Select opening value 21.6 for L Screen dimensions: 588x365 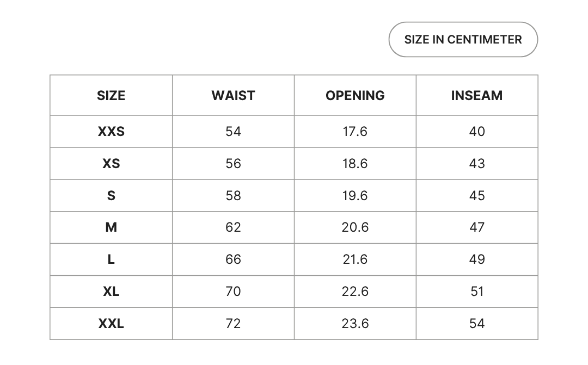[x=355, y=259]
